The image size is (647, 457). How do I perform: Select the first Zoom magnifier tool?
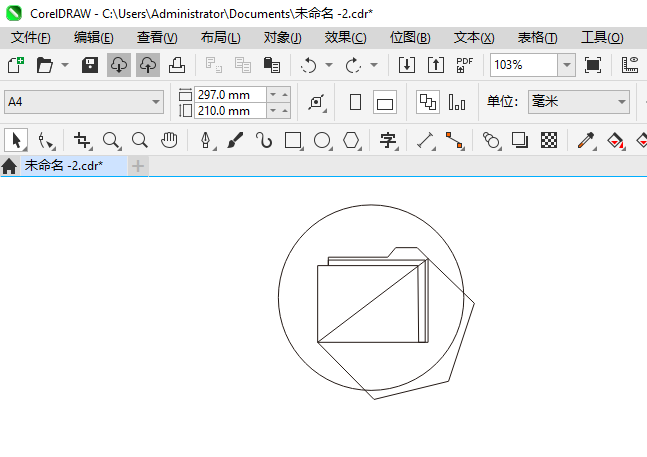tap(111, 141)
